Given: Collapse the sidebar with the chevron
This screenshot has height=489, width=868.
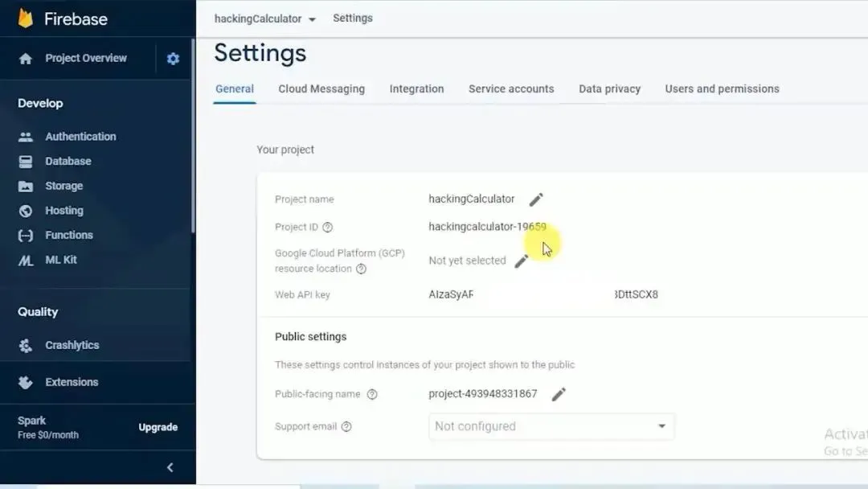Looking at the screenshot, I should point(170,468).
